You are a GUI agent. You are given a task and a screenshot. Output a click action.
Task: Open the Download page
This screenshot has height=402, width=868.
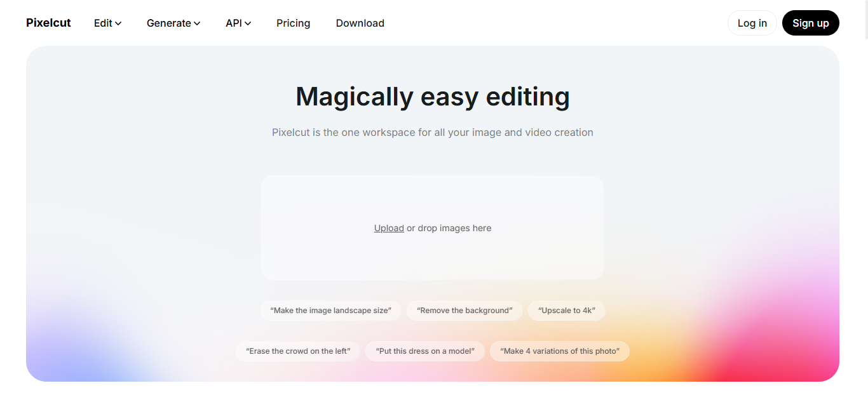(360, 23)
